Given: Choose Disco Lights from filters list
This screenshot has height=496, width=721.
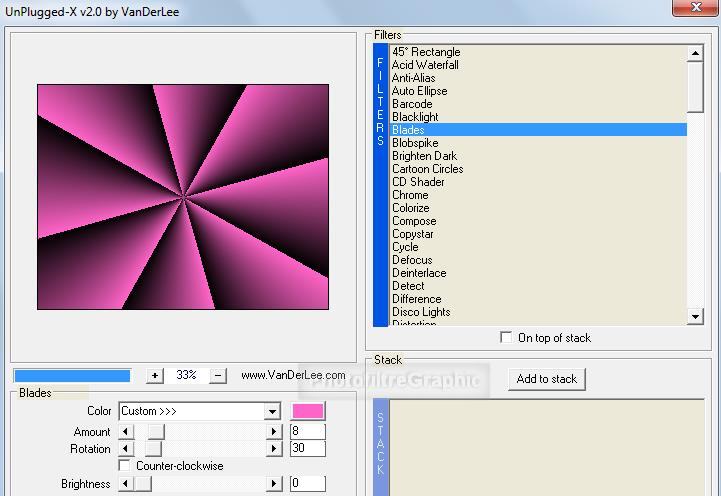Looking at the screenshot, I should 420,312.
